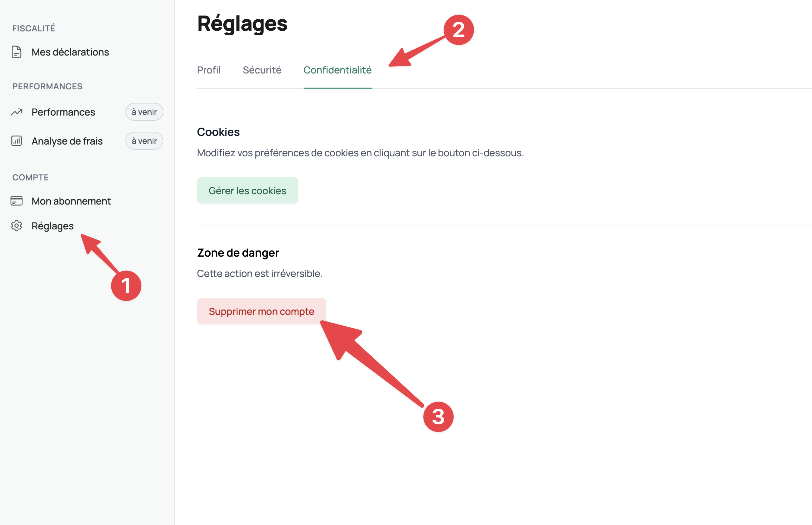This screenshot has height=525, width=812.
Task: Click the Mes déclarations document icon
Action: 17,52
